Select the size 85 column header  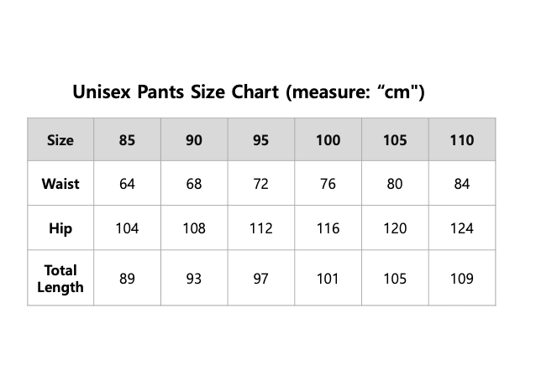[x=127, y=139]
